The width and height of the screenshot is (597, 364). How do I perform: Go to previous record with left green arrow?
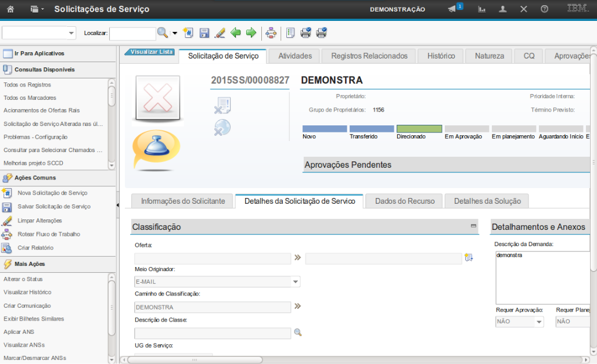click(x=236, y=33)
